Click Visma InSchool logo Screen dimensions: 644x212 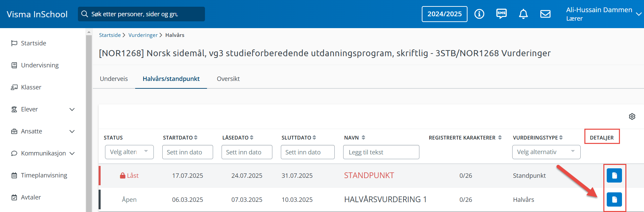coord(37,14)
